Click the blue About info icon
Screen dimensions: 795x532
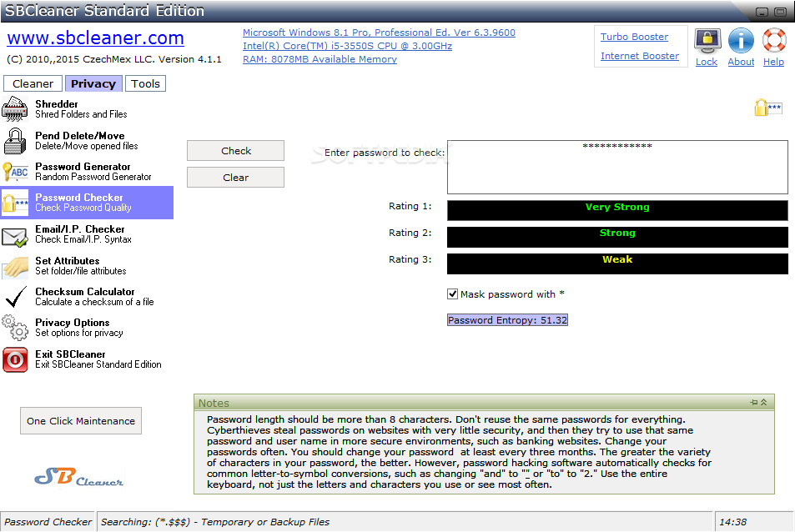click(741, 41)
